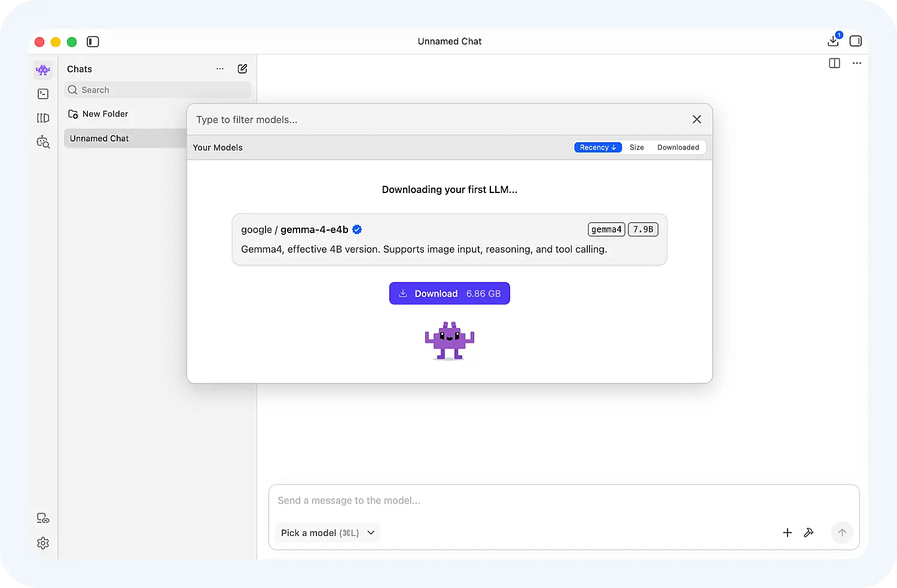The height and width of the screenshot is (588, 897).
Task: Create a new chat with pencil icon
Action: pos(242,69)
